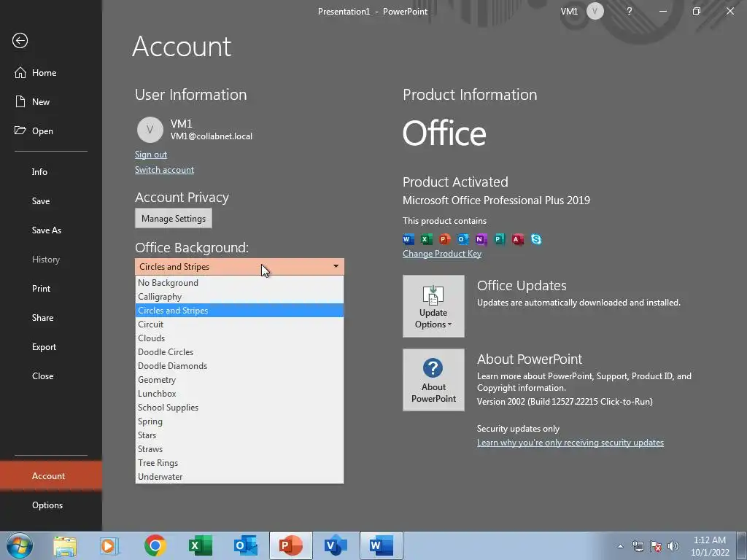The height and width of the screenshot is (560, 747).
Task: Click the Access product icon
Action: pyautogui.click(x=518, y=239)
